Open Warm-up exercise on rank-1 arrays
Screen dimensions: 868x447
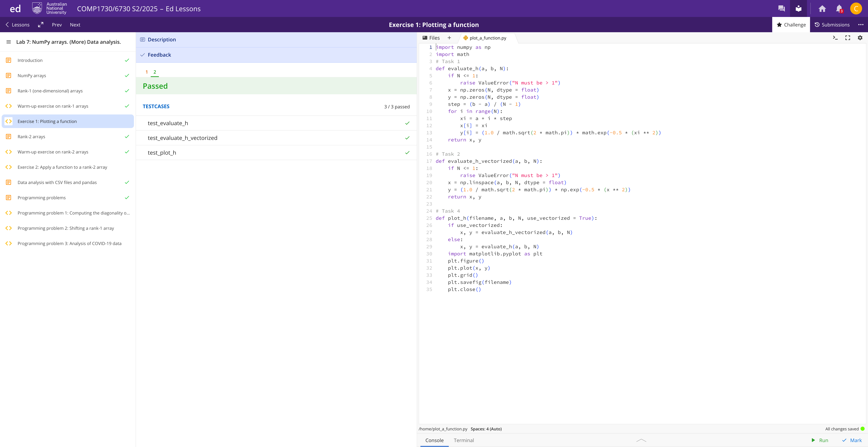pyautogui.click(x=68, y=106)
